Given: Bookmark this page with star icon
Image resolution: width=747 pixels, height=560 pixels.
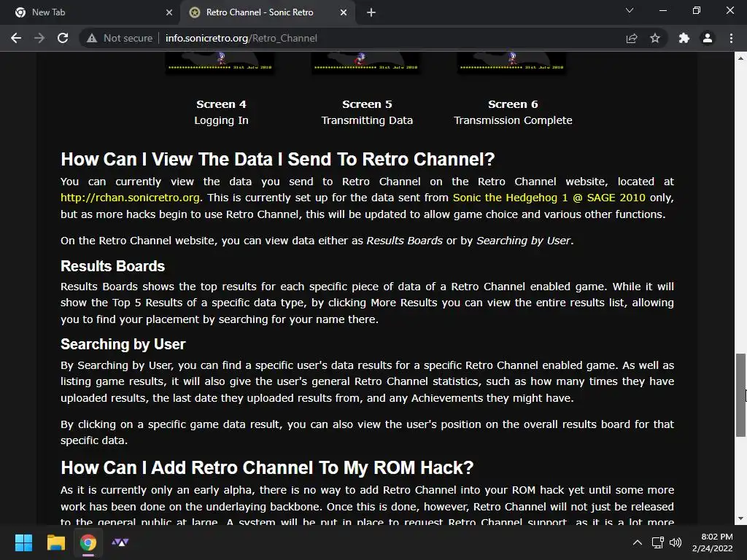Looking at the screenshot, I should coord(655,38).
